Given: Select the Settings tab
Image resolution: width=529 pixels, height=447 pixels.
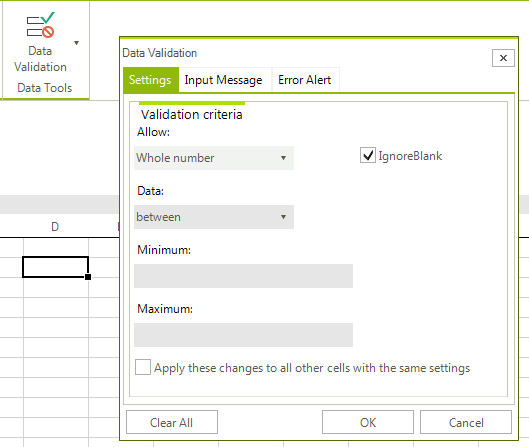Looking at the screenshot, I should [150, 80].
